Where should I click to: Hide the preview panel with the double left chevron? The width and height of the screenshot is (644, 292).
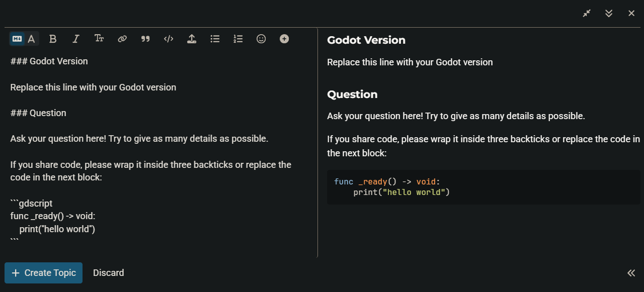pyautogui.click(x=631, y=273)
